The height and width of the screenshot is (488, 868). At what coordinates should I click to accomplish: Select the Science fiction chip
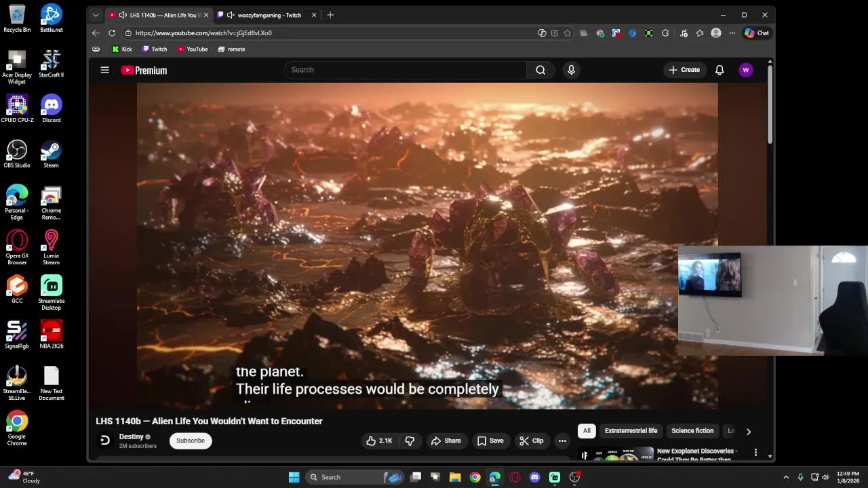tap(692, 430)
